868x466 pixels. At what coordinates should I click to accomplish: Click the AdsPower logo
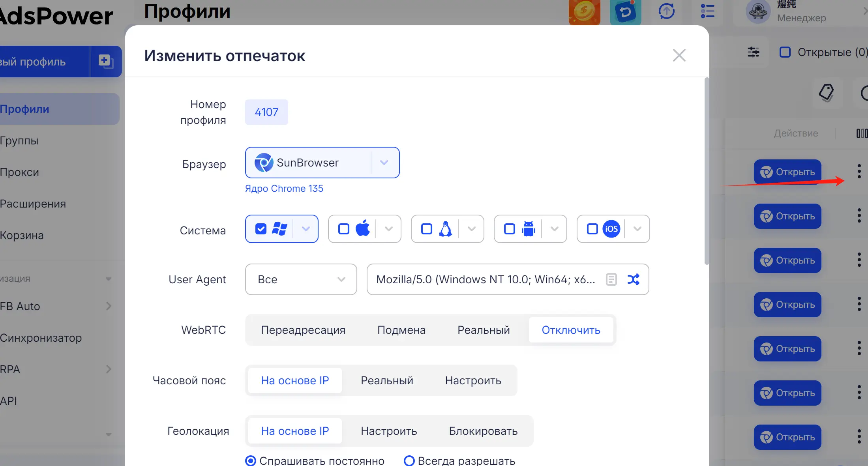(x=56, y=16)
